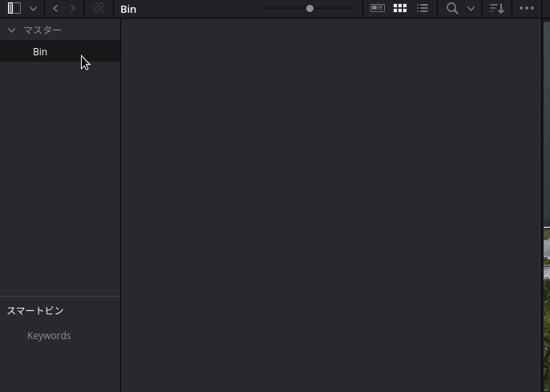Open the Keywords smart bin

click(x=49, y=336)
